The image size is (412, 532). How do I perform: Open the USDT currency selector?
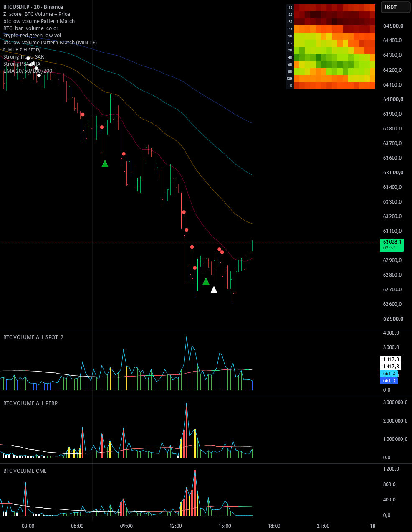point(396,7)
